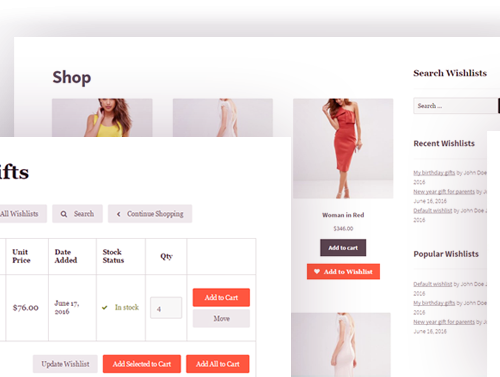Click the Popular Wishlists heading

click(x=446, y=254)
